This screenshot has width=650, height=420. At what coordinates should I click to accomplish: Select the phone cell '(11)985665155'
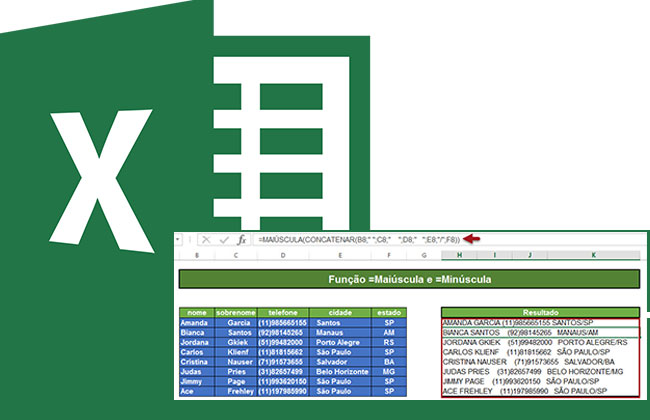coord(283,323)
